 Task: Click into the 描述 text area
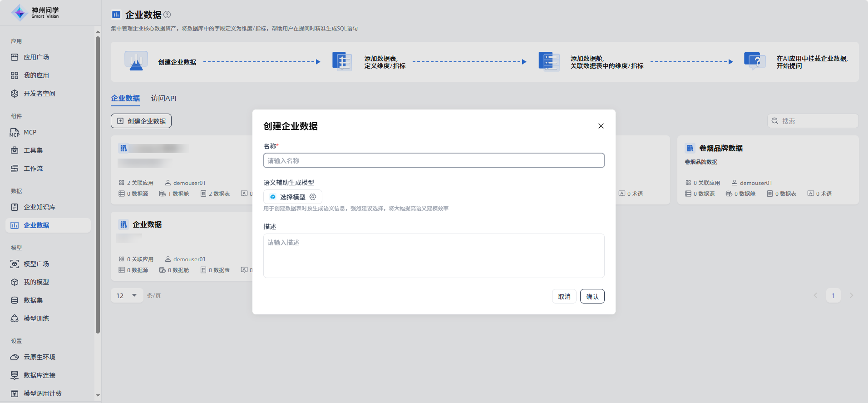(434, 255)
